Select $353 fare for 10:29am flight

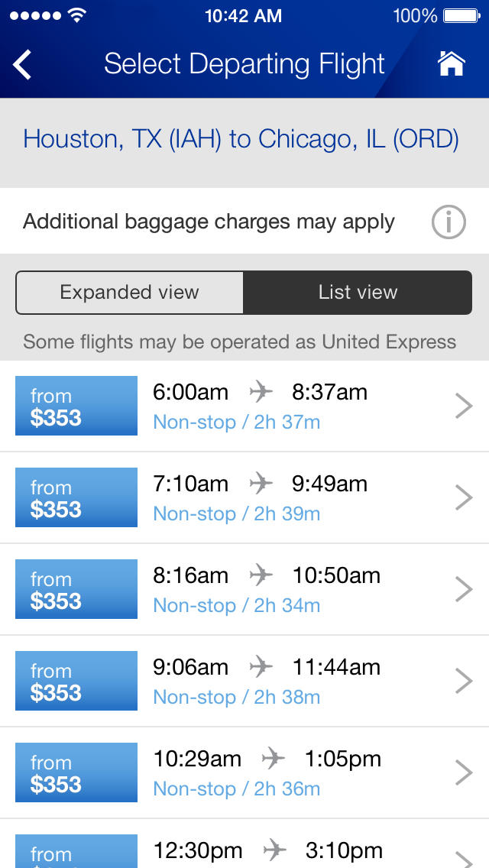(x=76, y=773)
